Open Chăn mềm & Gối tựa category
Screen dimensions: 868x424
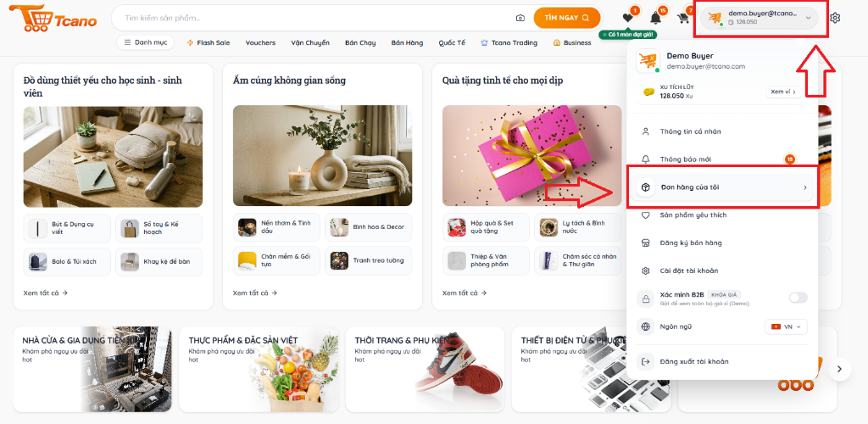click(x=277, y=260)
